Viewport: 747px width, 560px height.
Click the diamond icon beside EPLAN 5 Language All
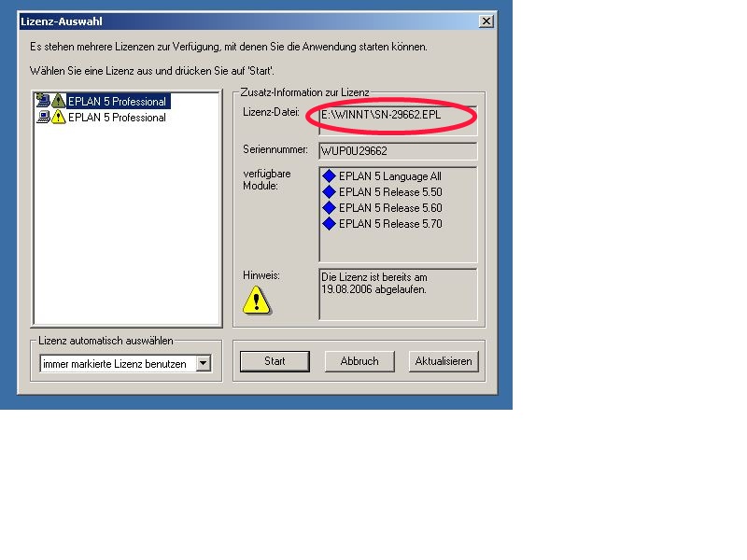point(330,176)
